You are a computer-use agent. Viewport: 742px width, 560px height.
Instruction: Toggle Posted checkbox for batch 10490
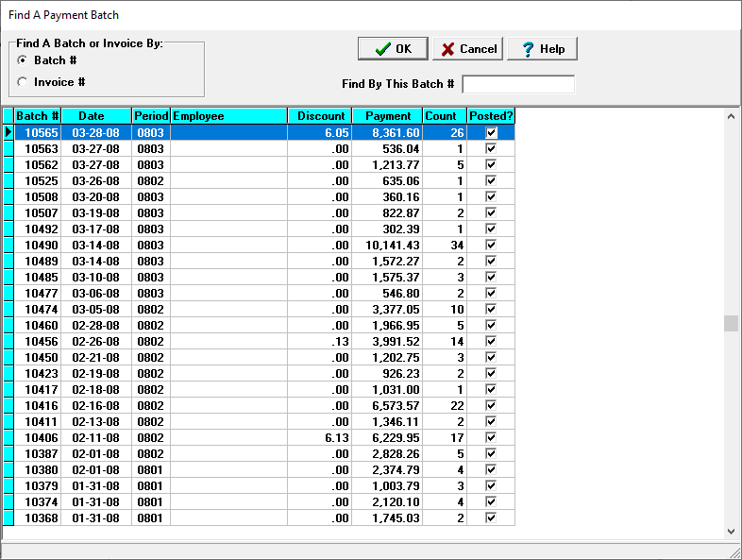point(491,246)
